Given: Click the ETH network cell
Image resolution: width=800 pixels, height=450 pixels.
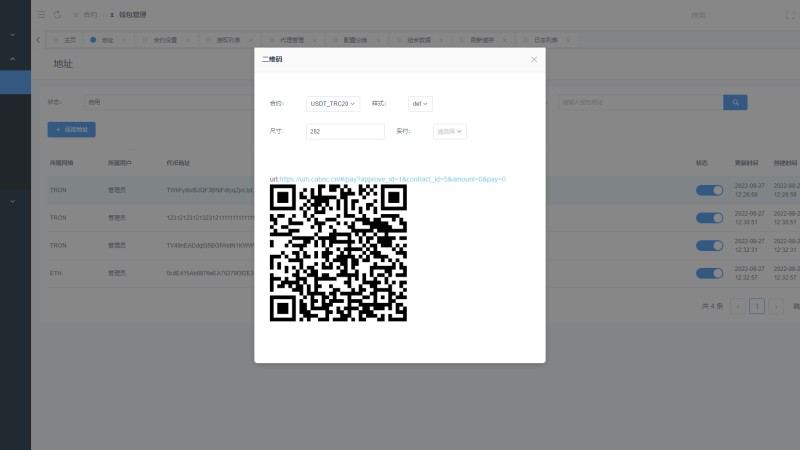Looking at the screenshot, I should (56, 273).
